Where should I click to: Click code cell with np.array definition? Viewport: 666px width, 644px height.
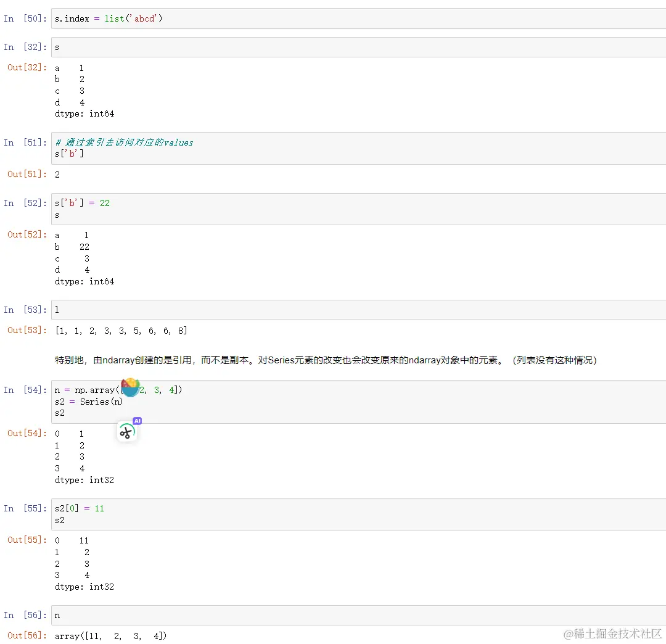pos(358,402)
